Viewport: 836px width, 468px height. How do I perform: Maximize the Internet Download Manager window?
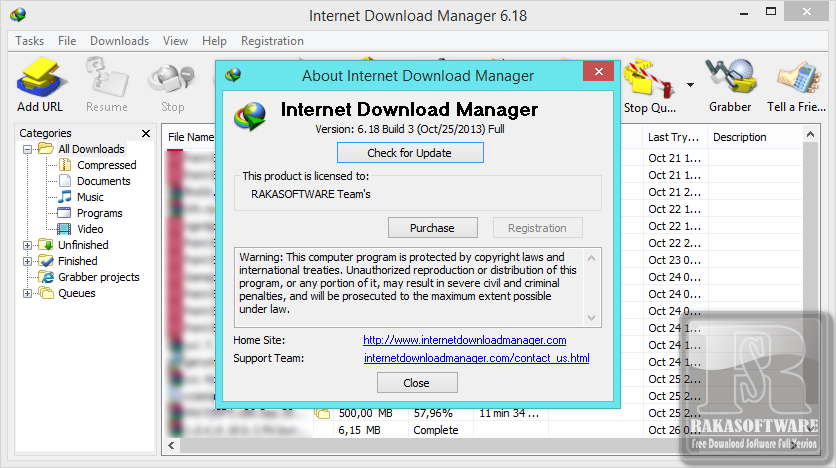coord(771,11)
